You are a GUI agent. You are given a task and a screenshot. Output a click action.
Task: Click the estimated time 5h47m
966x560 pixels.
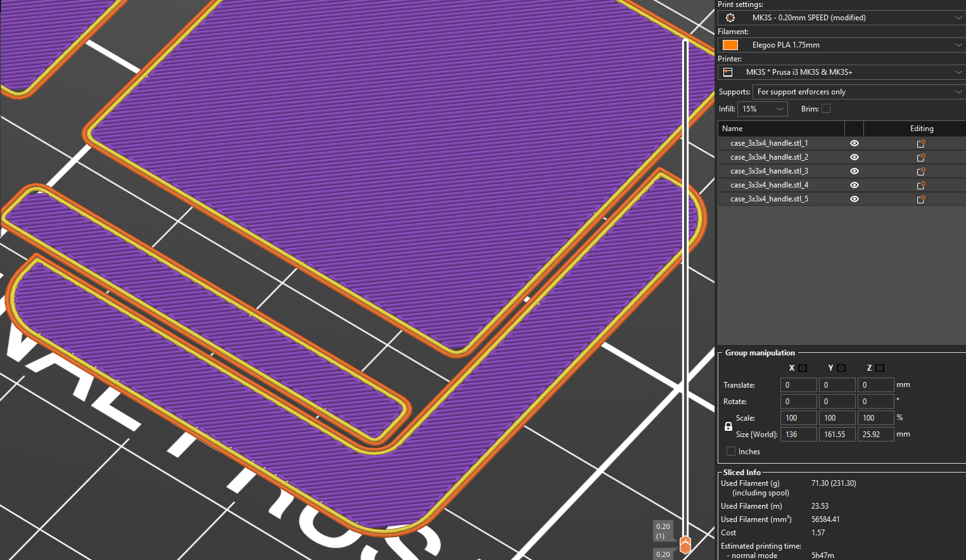tap(823, 556)
